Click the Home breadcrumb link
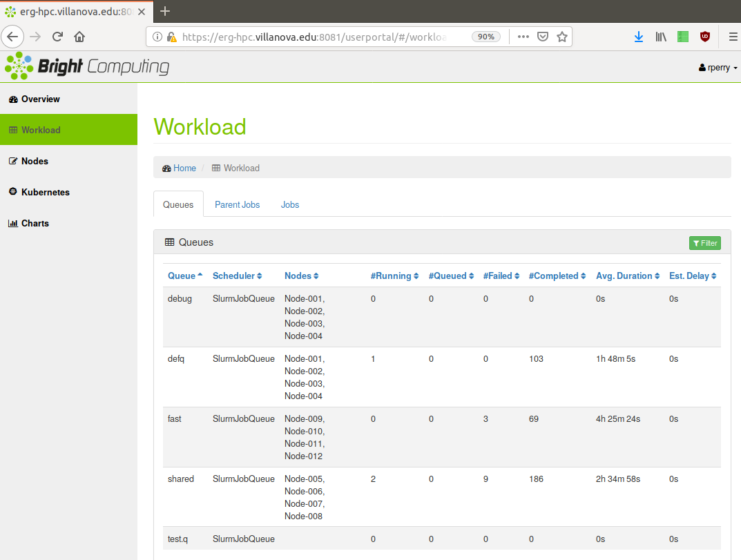The image size is (741, 560). tap(184, 168)
